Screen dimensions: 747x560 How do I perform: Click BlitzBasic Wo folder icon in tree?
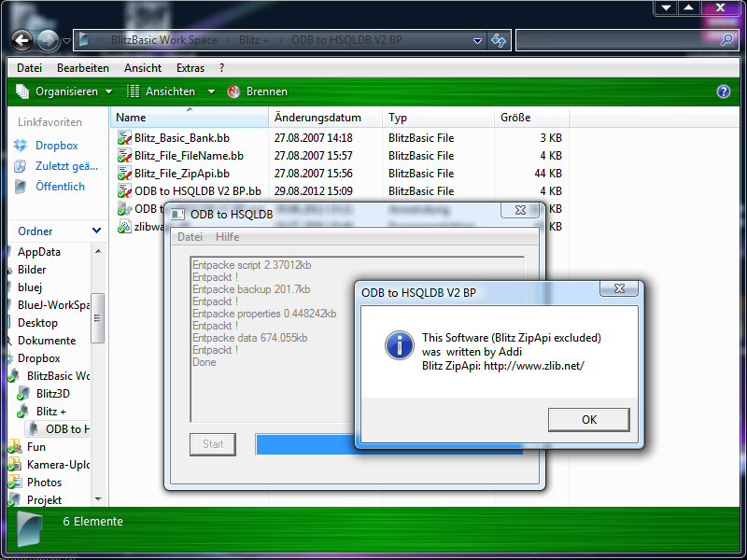point(14,376)
